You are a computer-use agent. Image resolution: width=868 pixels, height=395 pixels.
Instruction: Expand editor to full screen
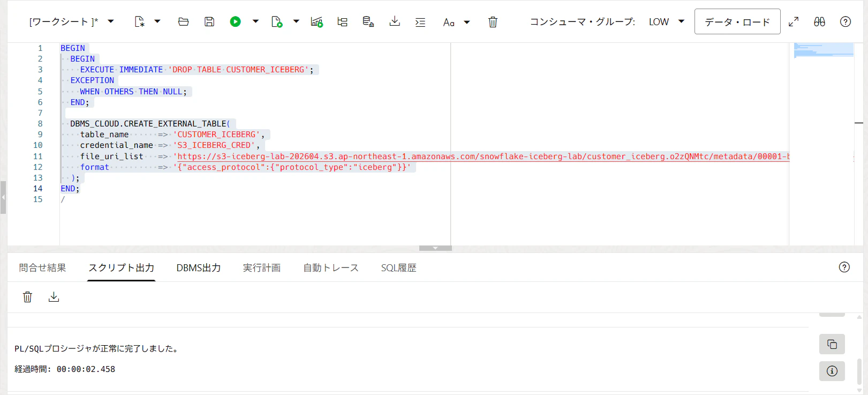(x=794, y=21)
